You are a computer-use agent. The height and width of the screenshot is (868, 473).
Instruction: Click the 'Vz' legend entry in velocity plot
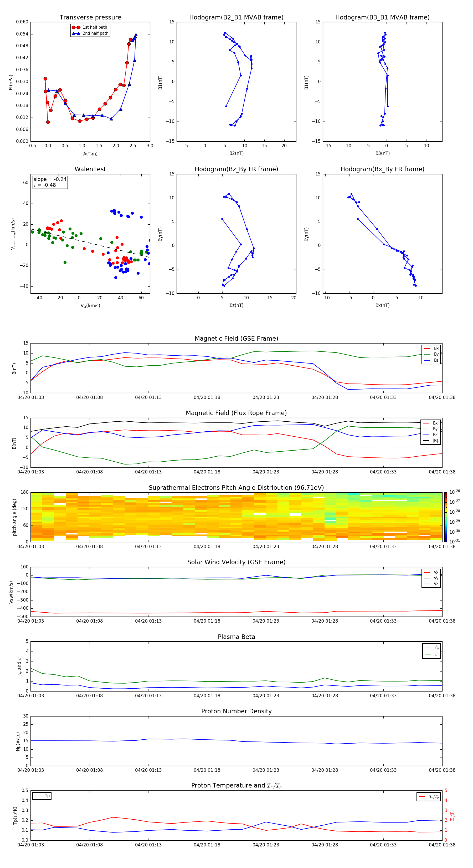point(431,584)
